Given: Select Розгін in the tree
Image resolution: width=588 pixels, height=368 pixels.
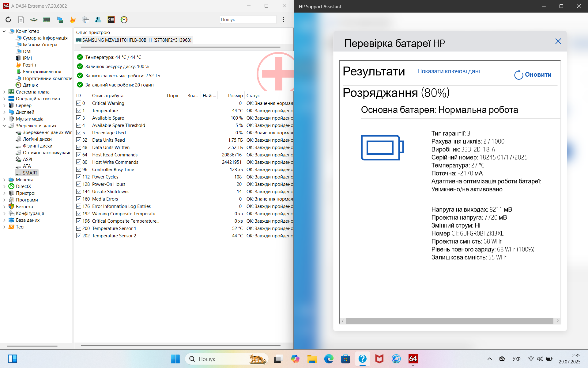Looking at the screenshot, I should (29, 65).
